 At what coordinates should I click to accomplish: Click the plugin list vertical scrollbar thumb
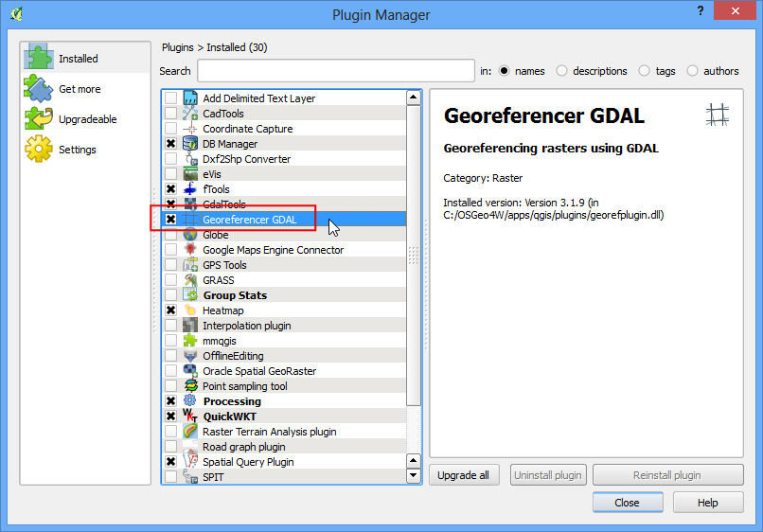(x=413, y=255)
